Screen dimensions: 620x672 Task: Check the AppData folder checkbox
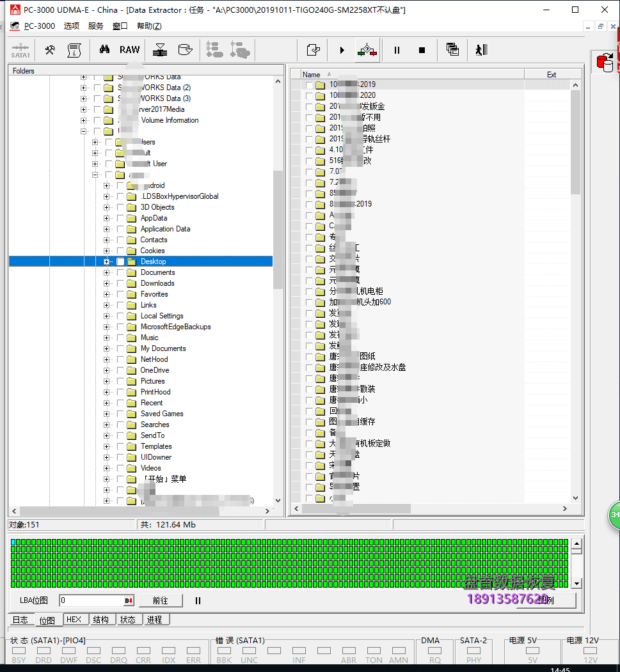pos(120,218)
